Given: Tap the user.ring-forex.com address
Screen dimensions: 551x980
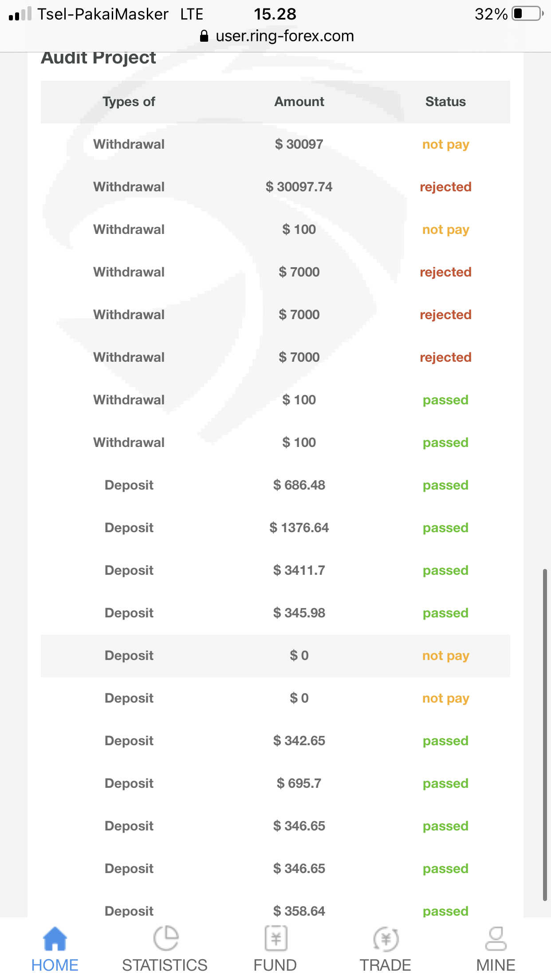Looking at the screenshot, I should click(284, 36).
